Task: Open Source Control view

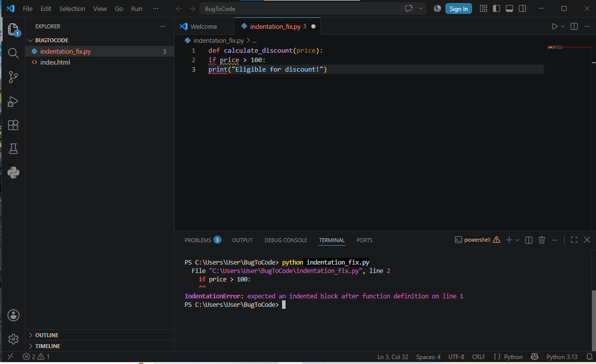Action: point(13,77)
